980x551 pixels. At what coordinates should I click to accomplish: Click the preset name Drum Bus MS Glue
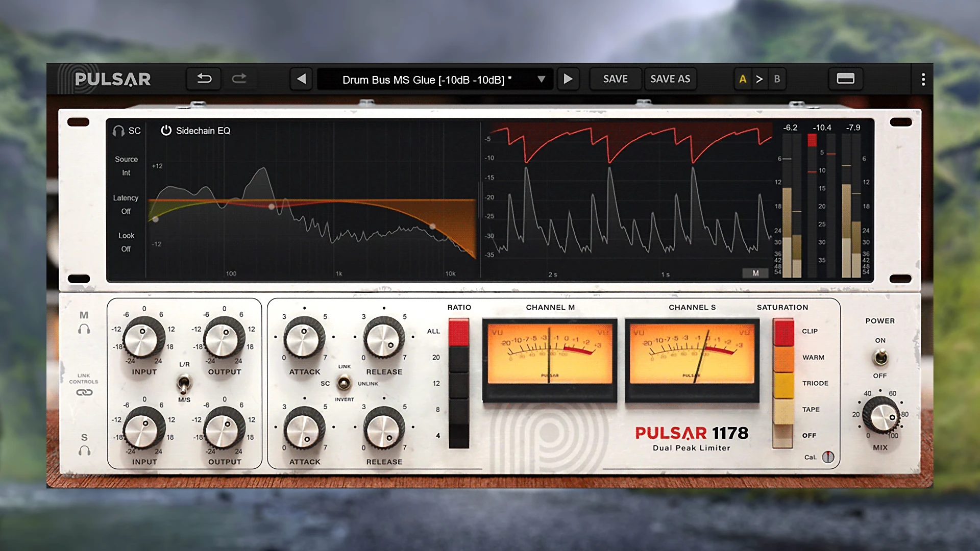[x=427, y=80]
